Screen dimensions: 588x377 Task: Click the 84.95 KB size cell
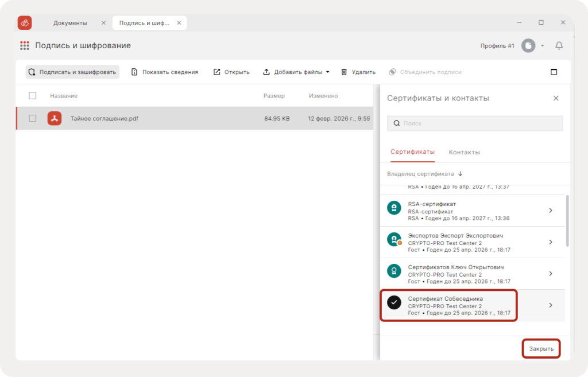tap(277, 118)
